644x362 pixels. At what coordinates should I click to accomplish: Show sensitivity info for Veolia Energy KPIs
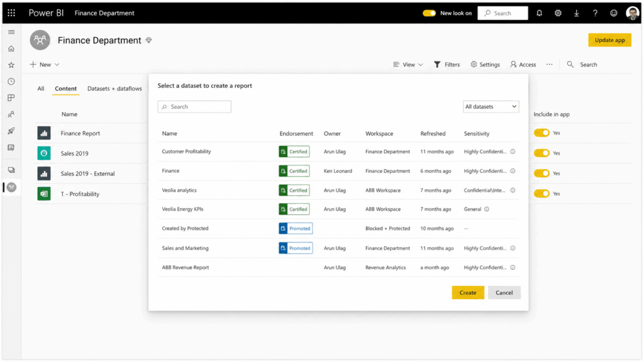click(487, 209)
